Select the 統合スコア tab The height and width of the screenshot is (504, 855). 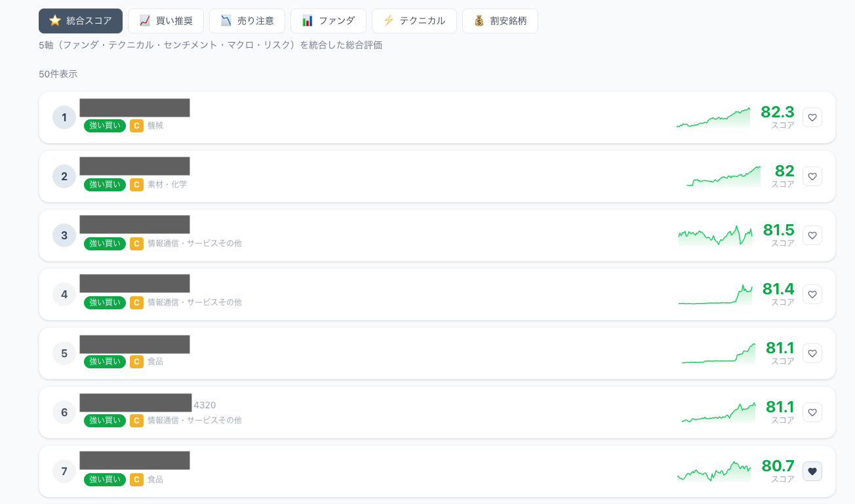click(81, 21)
